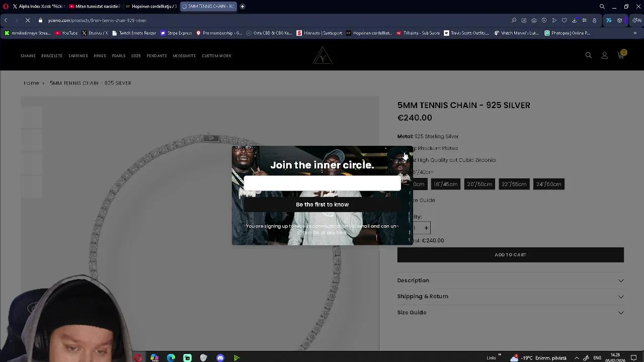
Task: Select the 22"/55cm length option
Action: click(x=514, y=184)
